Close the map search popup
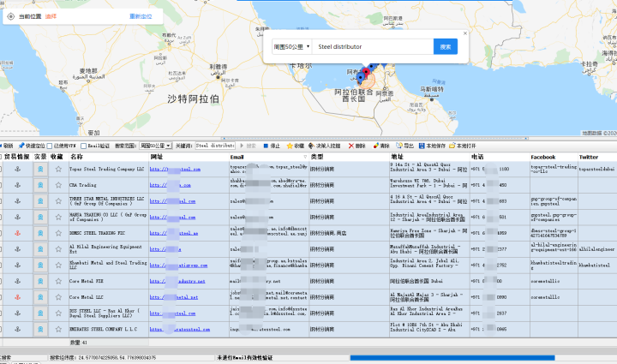617x364 pixels. (x=465, y=33)
